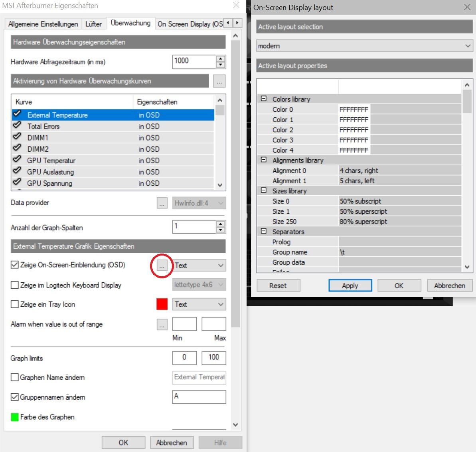Decrease Anzahl der Graph-Spalten value
This screenshot has height=452, width=476.
click(x=221, y=230)
